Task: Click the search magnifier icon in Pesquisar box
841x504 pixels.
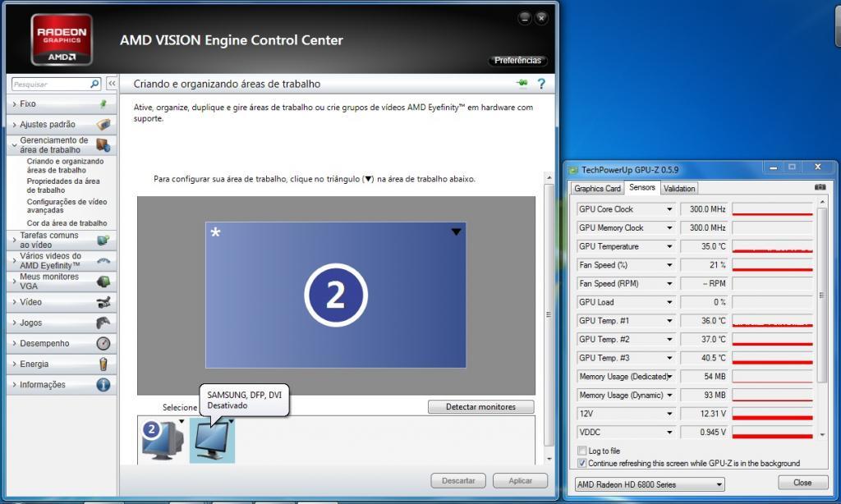Action: click(94, 84)
